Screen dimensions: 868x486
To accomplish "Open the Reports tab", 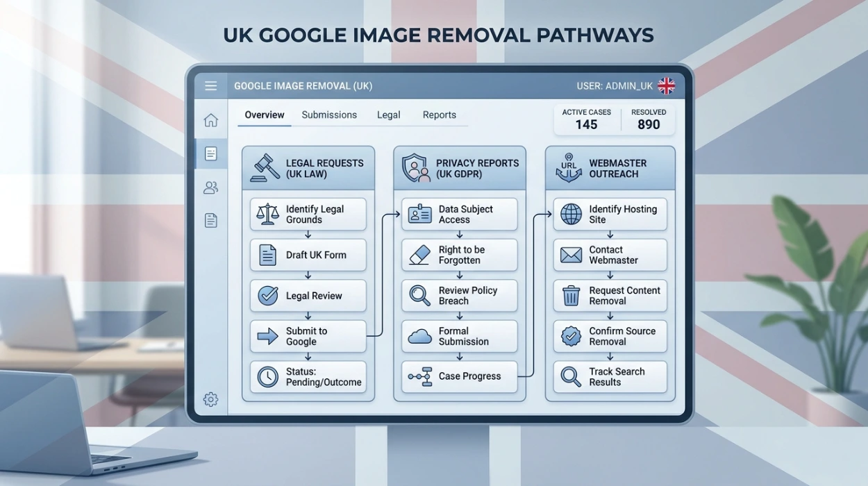I will pyautogui.click(x=440, y=115).
